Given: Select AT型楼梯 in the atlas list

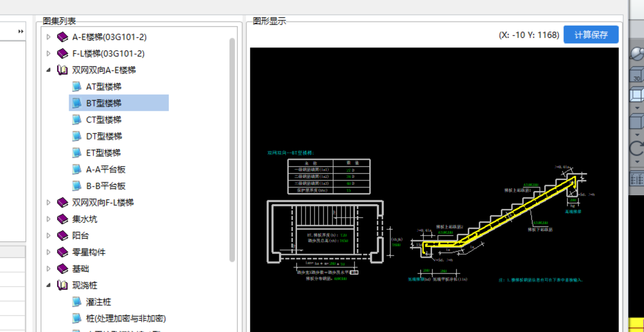Looking at the screenshot, I should point(104,87).
